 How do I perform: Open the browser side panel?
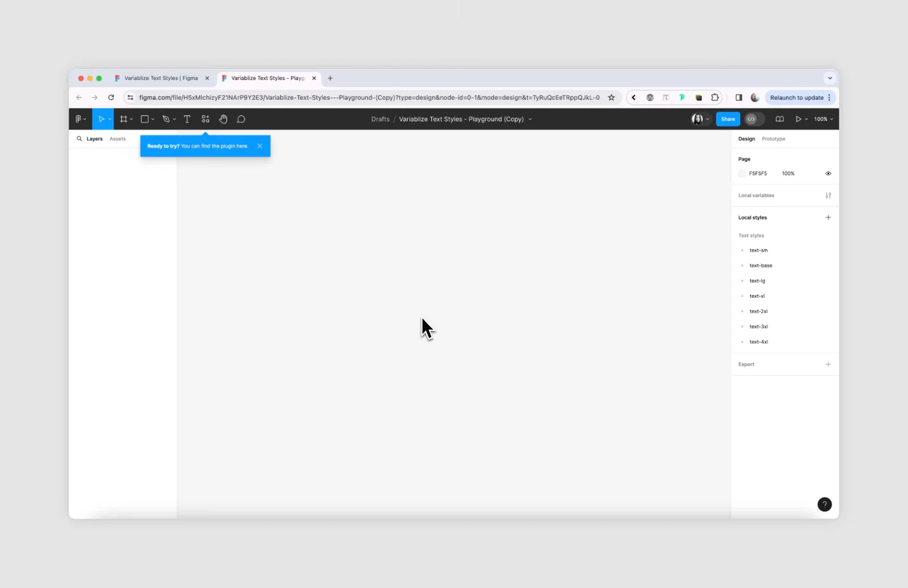tap(738, 98)
